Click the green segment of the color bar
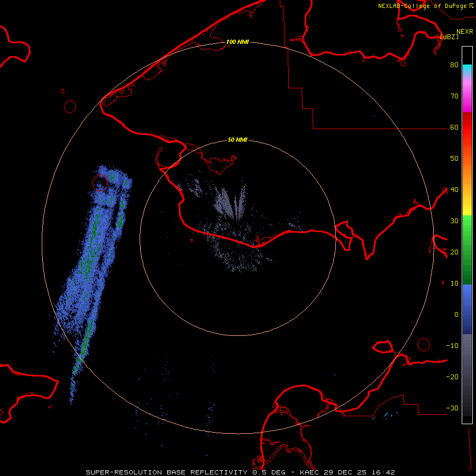 (467, 250)
